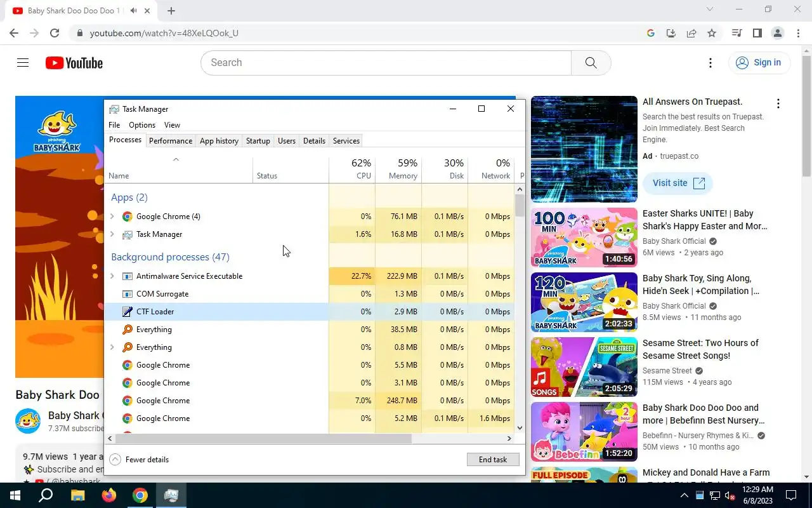Switch to the Details tab
The image size is (812, 508).
point(314,141)
